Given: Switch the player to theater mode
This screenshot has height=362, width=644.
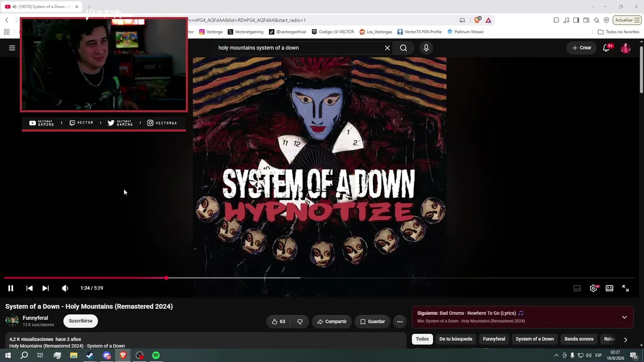Looking at the screenshot, I should pos(609,288).
